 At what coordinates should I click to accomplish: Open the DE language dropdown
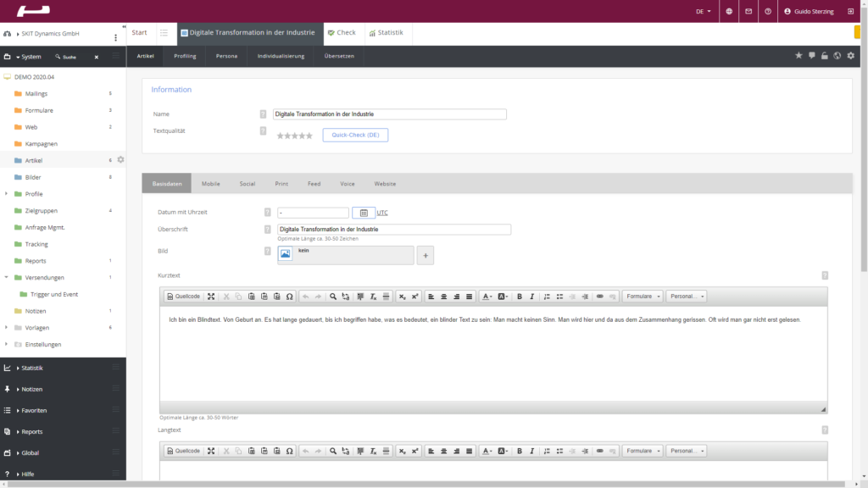click(x=704, y=12)
